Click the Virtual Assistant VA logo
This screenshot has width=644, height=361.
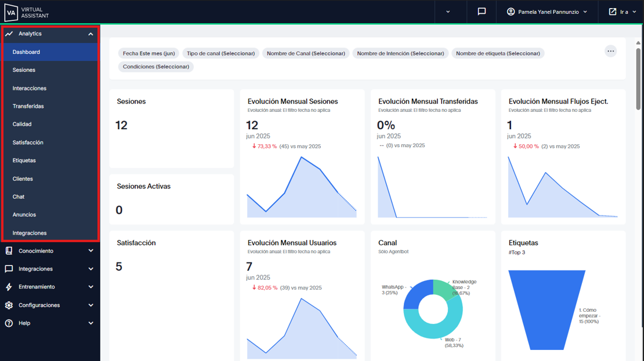click(x=26, y=12)
